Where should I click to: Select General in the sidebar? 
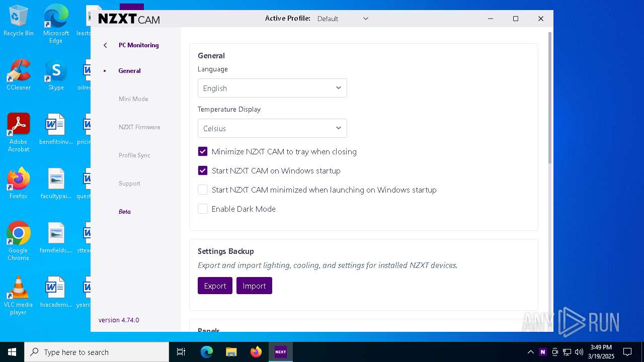click(x=129, y=71)
